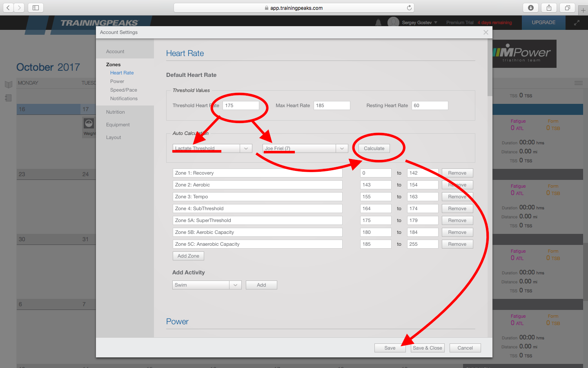Screen dimensions: 588x368
Task: Open the Safari share icon
Action: tap(549, 8)
